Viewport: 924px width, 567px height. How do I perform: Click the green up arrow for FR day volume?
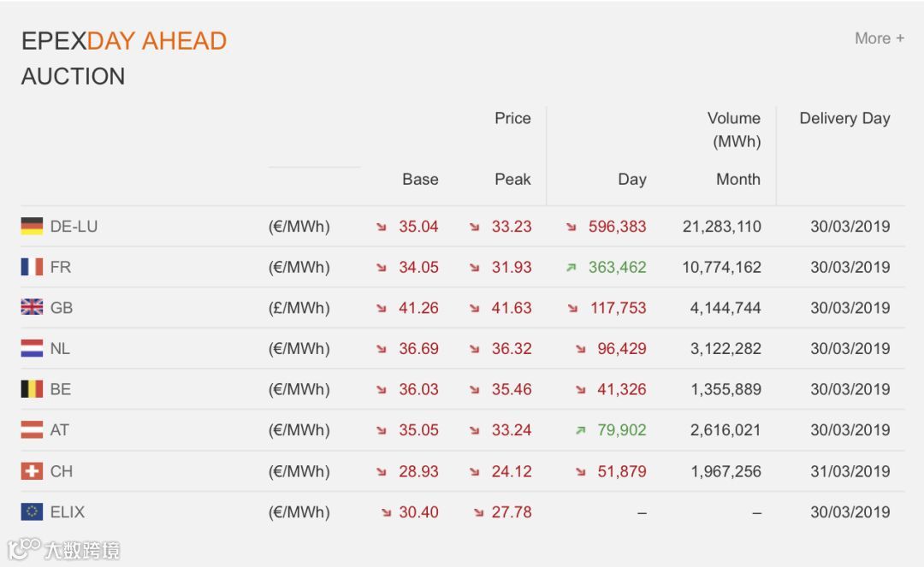pos(572,268)
